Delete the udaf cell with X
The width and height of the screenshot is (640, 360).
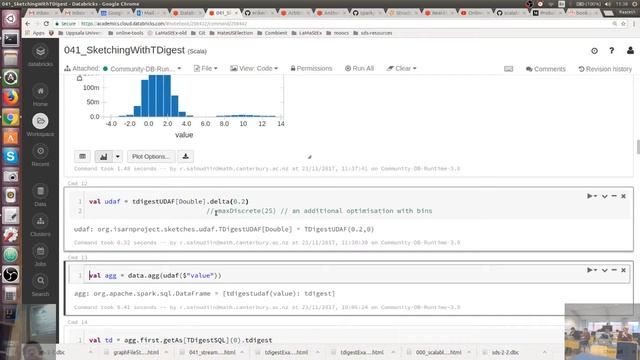tap(623, 196)
